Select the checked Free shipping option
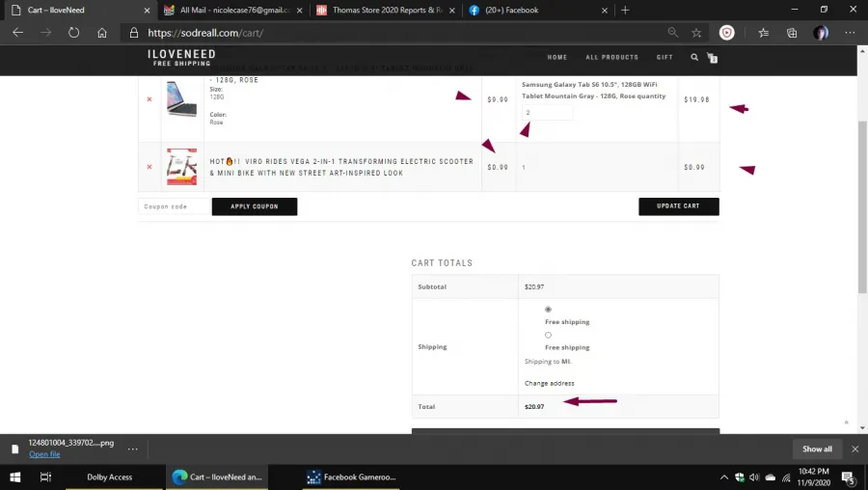This screenshot has height=490, width=868. 548,309
